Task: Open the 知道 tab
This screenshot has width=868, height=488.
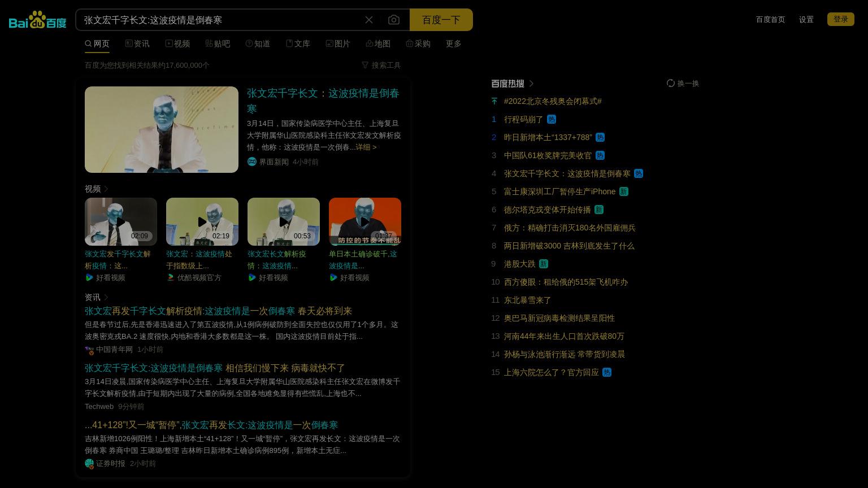Action: click(x=258, y=43)
